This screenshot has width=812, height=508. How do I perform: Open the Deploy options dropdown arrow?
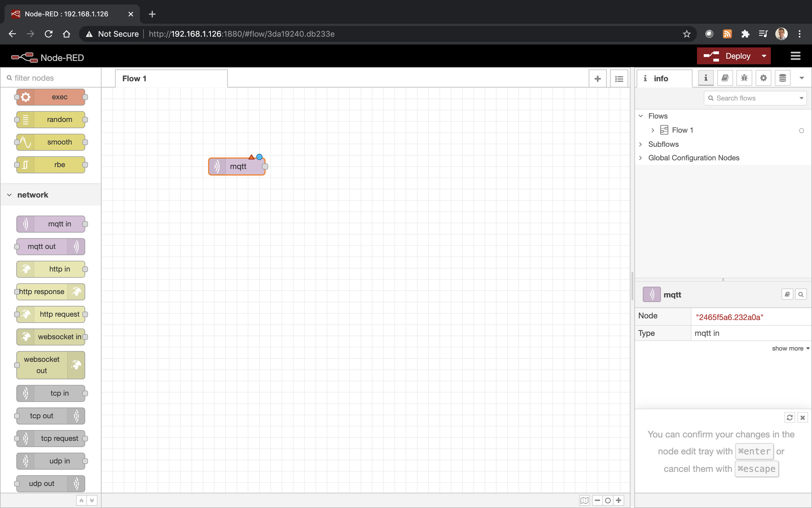pos(764,56)
